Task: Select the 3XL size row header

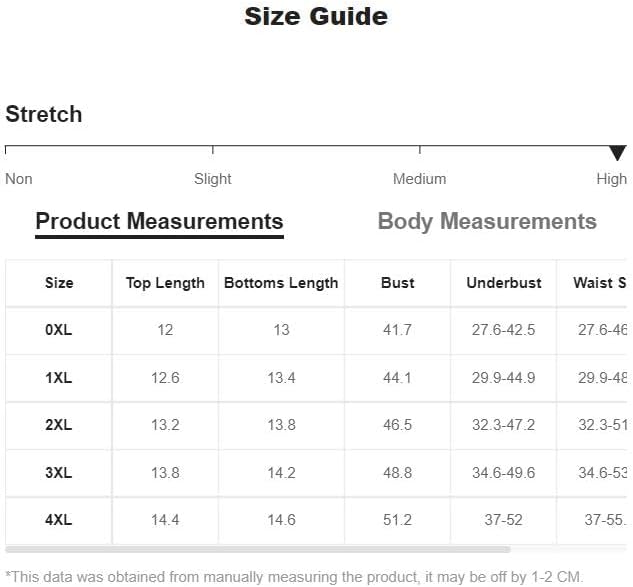Action: pyautogui.click(x=59, y=473)
